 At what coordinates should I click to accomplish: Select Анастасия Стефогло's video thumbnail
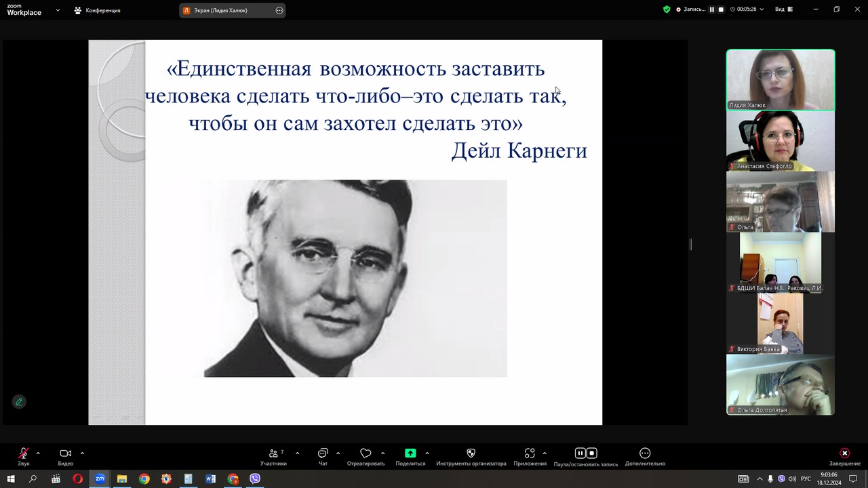(781, 141)
